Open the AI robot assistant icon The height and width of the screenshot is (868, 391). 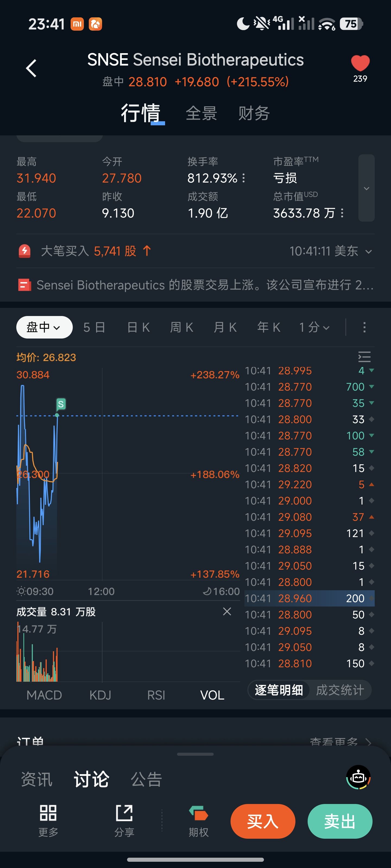pyautogui.click(x=358, y=777)
